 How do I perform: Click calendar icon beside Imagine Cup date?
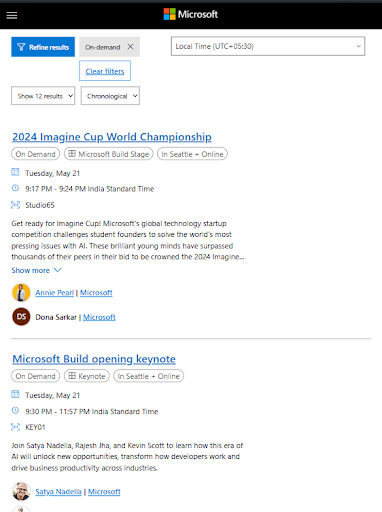tap(15, 172)
